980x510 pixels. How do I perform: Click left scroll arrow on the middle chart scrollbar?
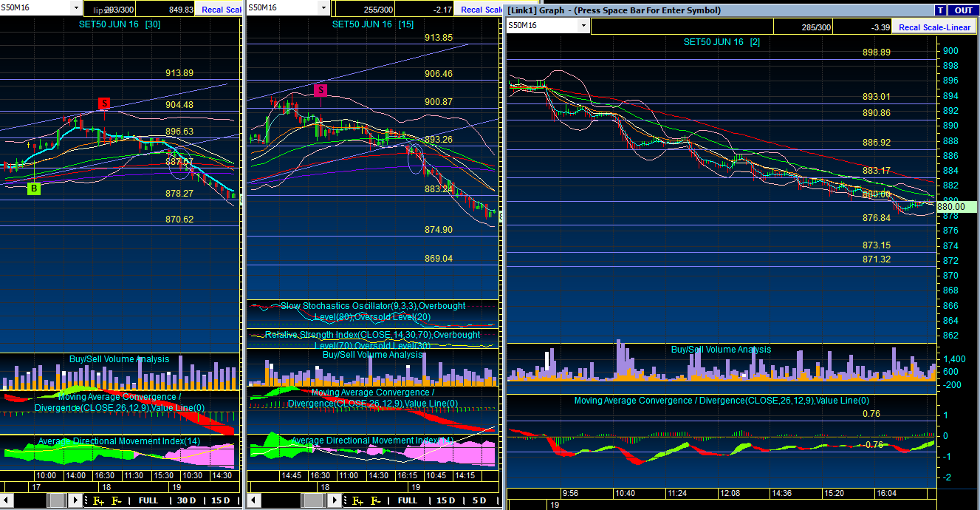point(255,500)
